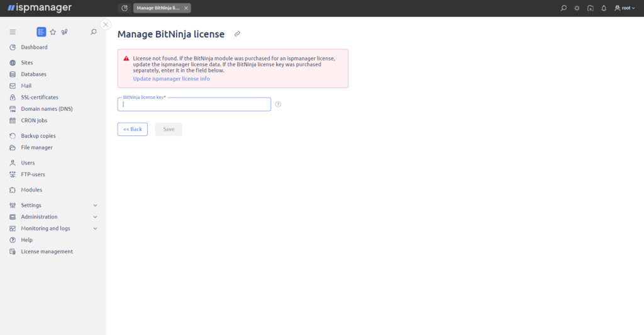Viewport: 644px width, 335px height.
Task: Expand the Administration menu chevron
Action: coord(95,217)
